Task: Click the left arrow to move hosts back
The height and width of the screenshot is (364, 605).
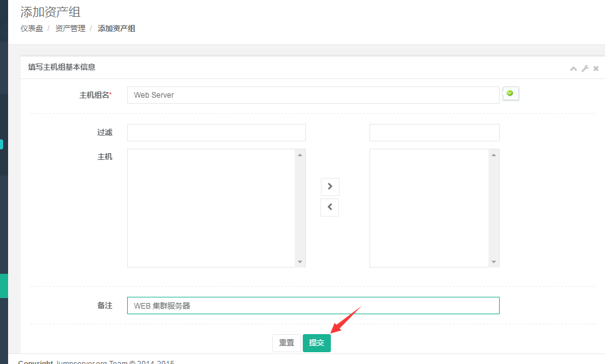Action: 330,207
